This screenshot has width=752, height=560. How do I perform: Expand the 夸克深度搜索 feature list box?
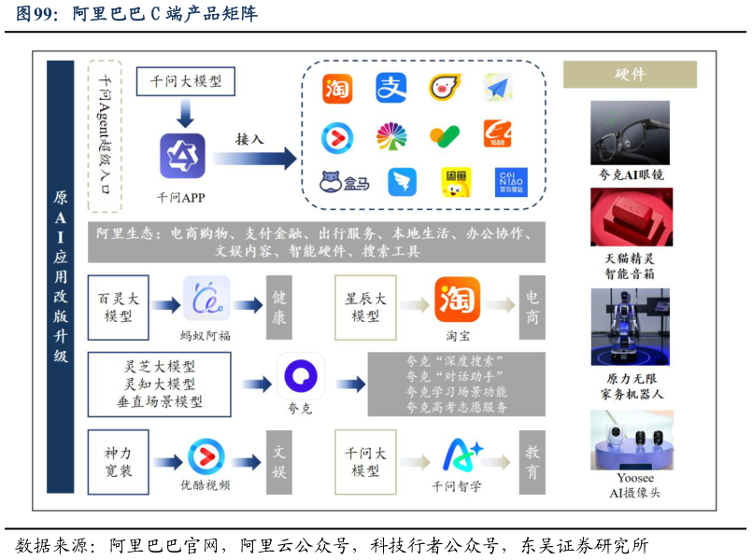click(x=458, y=383)
